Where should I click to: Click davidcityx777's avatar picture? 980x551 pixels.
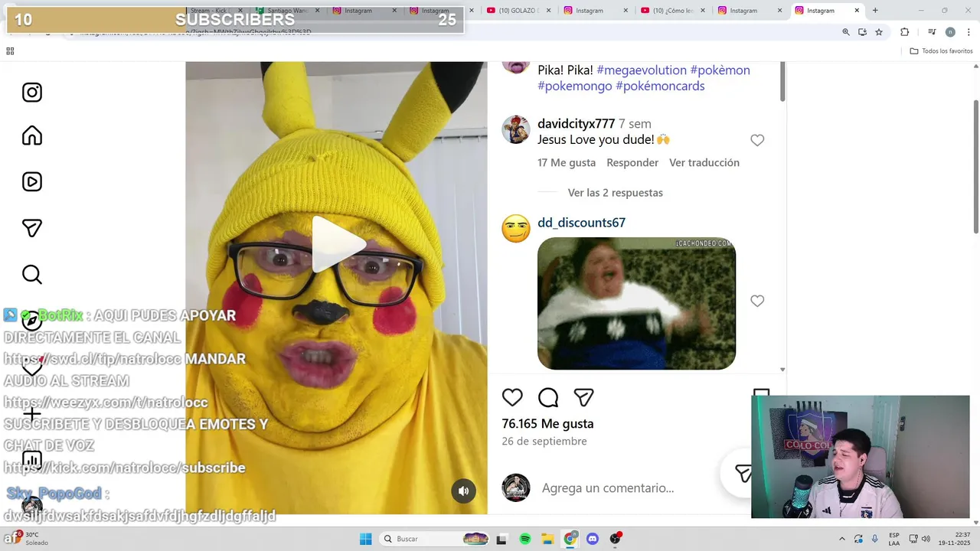(516, 129)
